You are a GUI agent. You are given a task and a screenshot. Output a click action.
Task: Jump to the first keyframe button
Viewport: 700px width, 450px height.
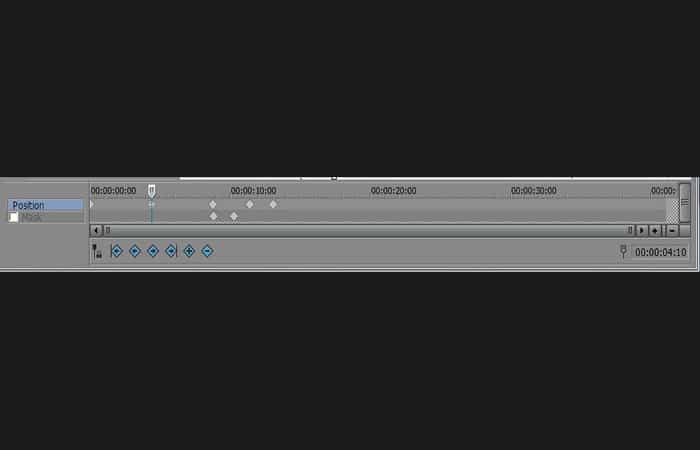pyautogui.click(x=117, y=251)
